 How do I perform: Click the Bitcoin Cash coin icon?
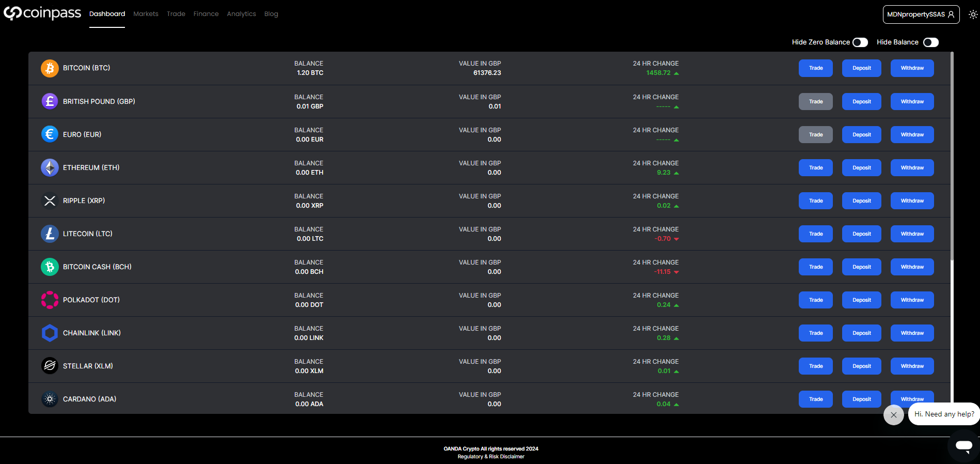pos(50,267)
